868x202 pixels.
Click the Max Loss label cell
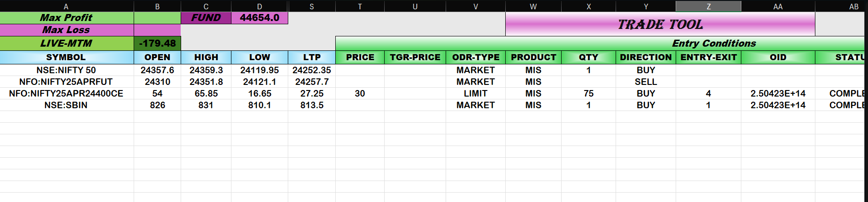pyautogui.click(x=66, y=30)
